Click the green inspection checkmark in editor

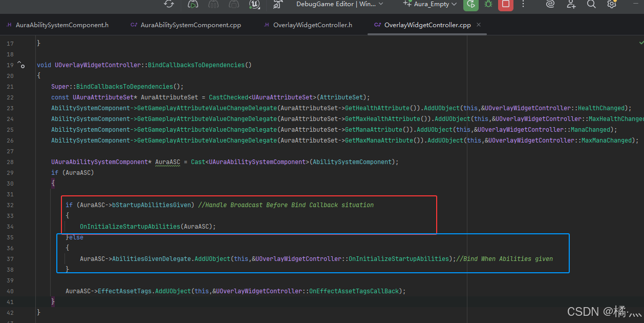641,42
